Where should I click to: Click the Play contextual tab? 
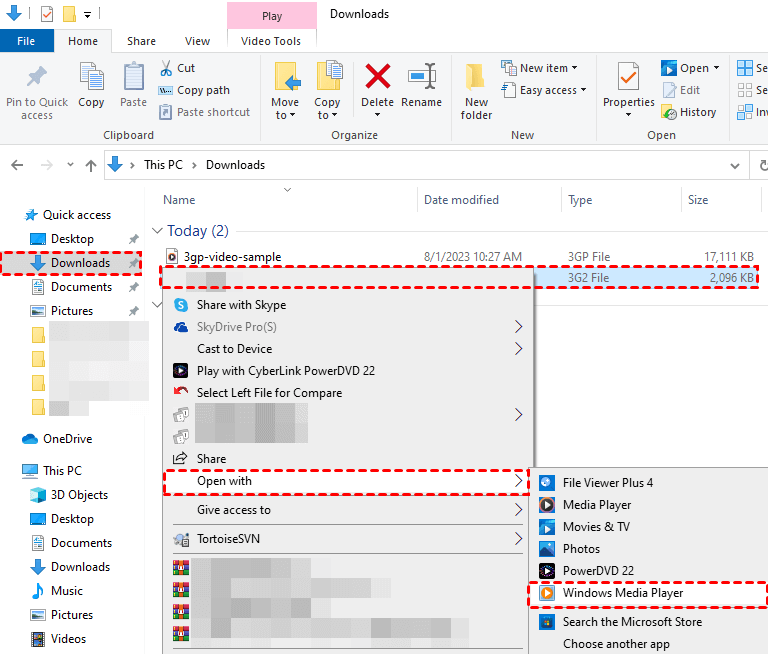coord(272,16)
